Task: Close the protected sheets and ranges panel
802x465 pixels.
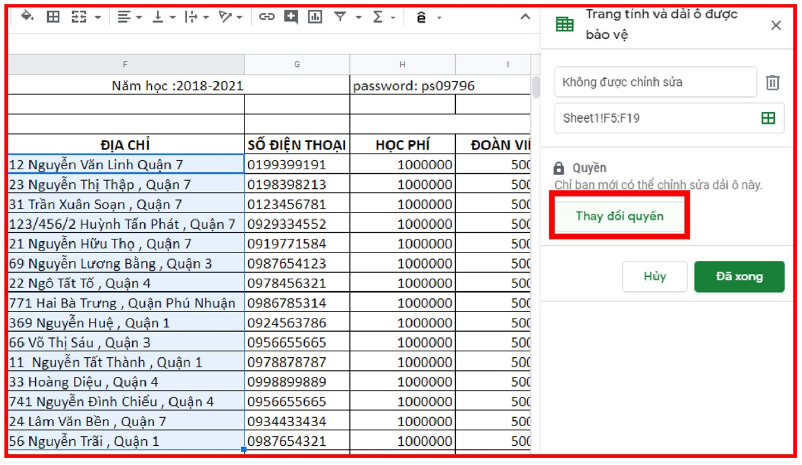Action: (x=776, y=26)
